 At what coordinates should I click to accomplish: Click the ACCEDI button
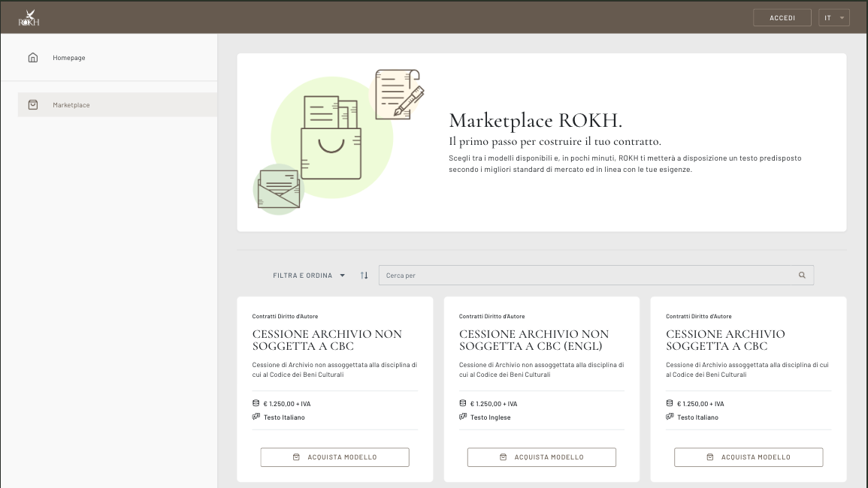pos(782,17)
